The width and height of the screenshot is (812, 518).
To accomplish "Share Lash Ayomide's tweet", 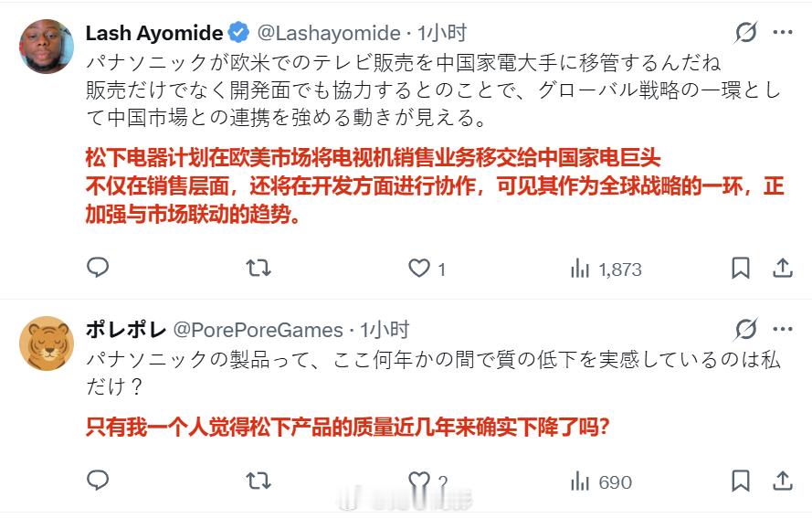I will (783, 268).
